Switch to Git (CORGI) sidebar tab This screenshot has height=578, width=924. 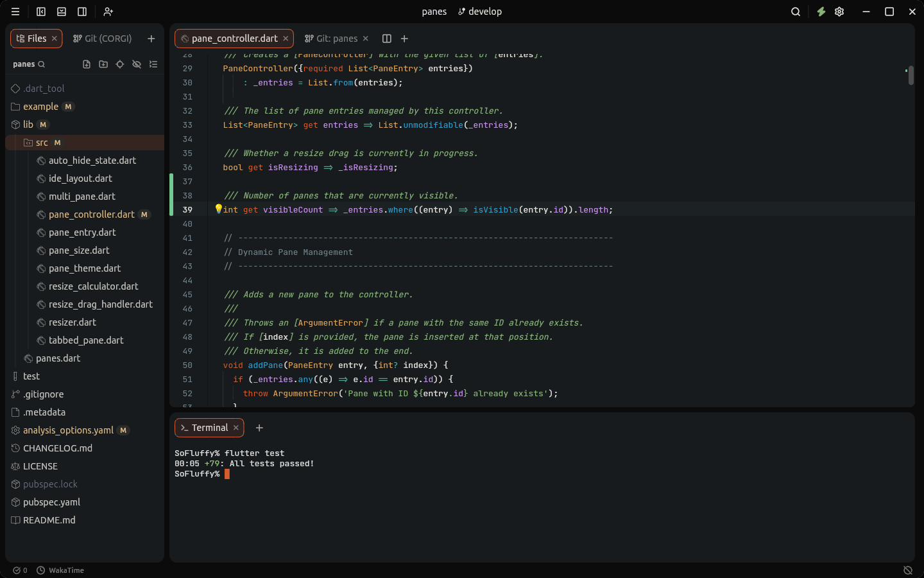pyautogui.click(x=103, y=39)
